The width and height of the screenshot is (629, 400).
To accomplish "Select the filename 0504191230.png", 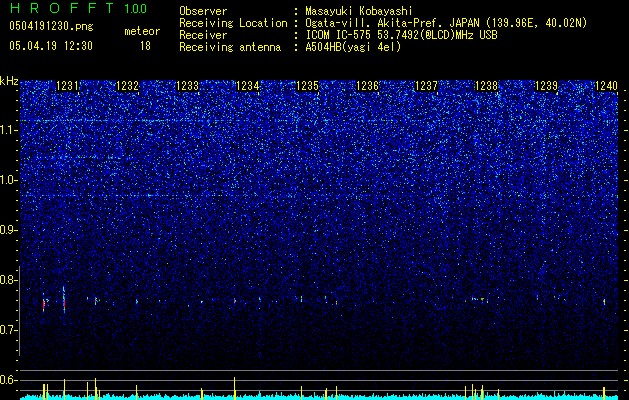I will tap(51, 26).
